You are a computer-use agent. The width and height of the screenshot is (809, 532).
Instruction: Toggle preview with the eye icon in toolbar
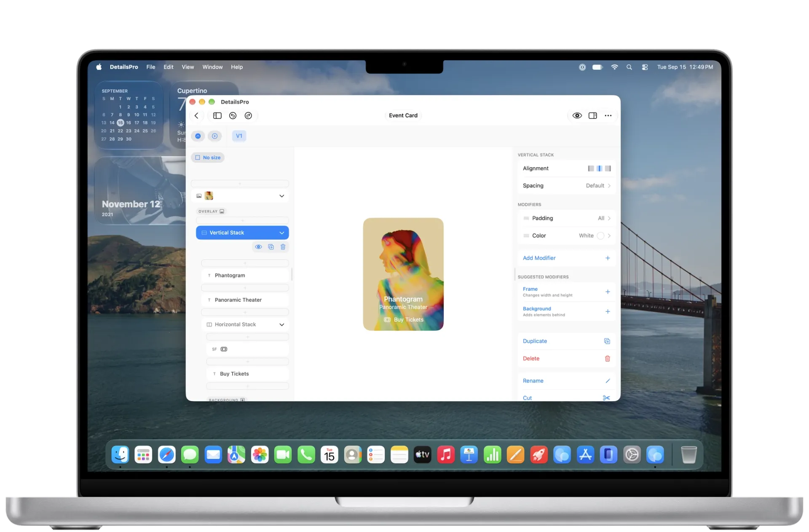[577, 115]
